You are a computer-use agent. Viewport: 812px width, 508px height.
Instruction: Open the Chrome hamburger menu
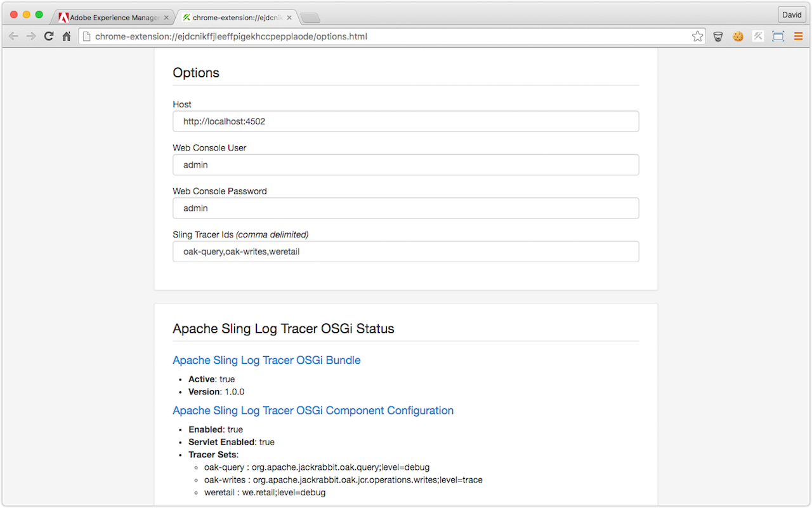click(x=799, y=36)
